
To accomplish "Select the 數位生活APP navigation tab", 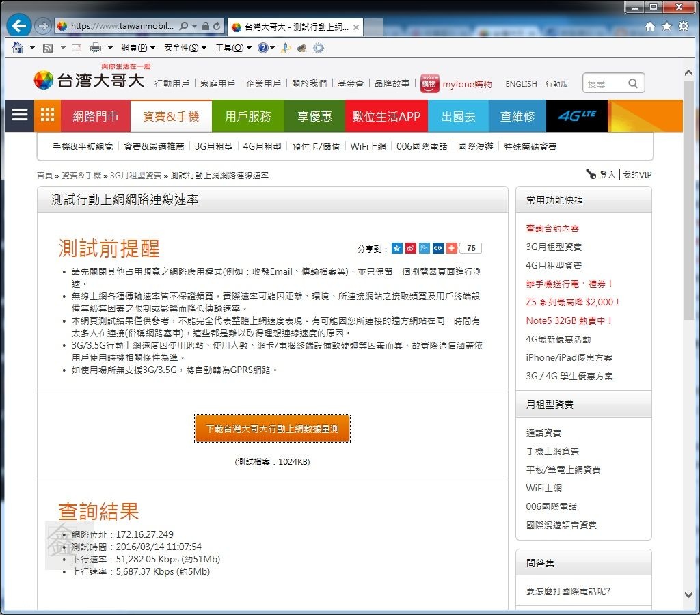I will point(386,116).
